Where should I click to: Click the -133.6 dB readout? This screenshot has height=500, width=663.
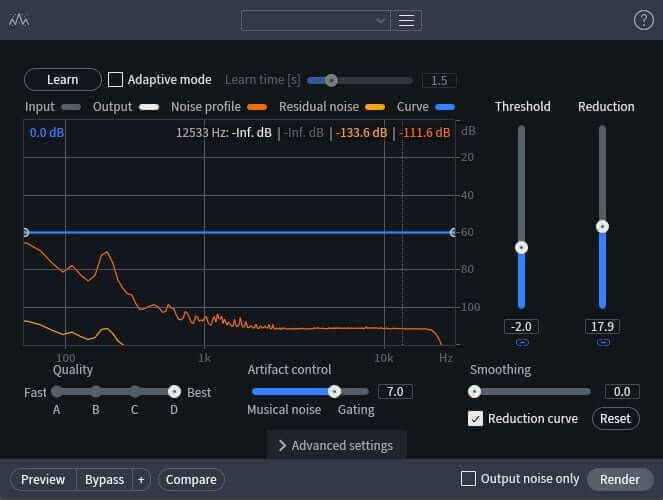362,133
